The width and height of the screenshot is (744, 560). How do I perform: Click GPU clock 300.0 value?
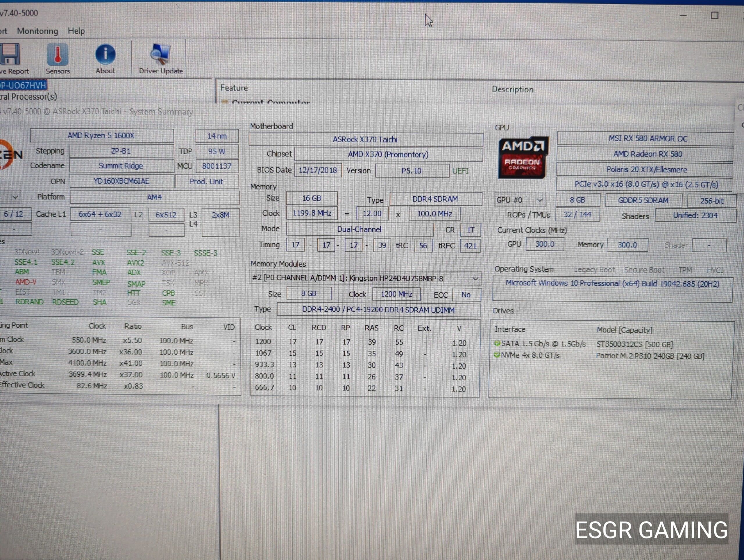tap(545, 244)
